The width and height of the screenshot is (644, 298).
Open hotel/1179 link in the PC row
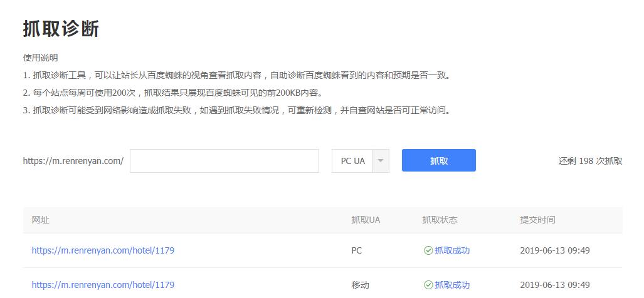103,250
